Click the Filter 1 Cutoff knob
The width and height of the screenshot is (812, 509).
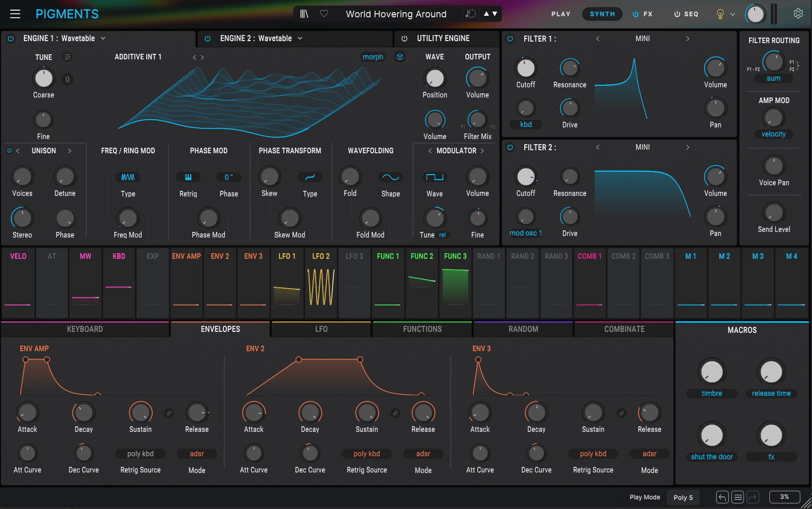[x=525, y=68]
